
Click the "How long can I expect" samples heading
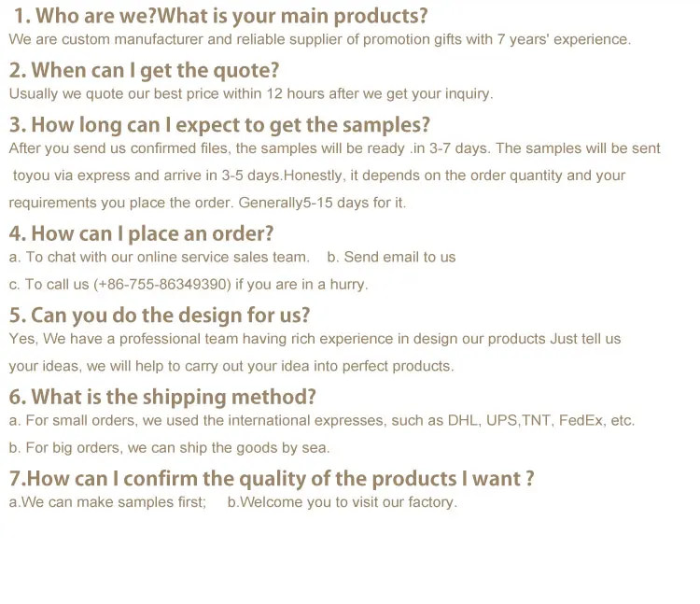click(219, 125)
